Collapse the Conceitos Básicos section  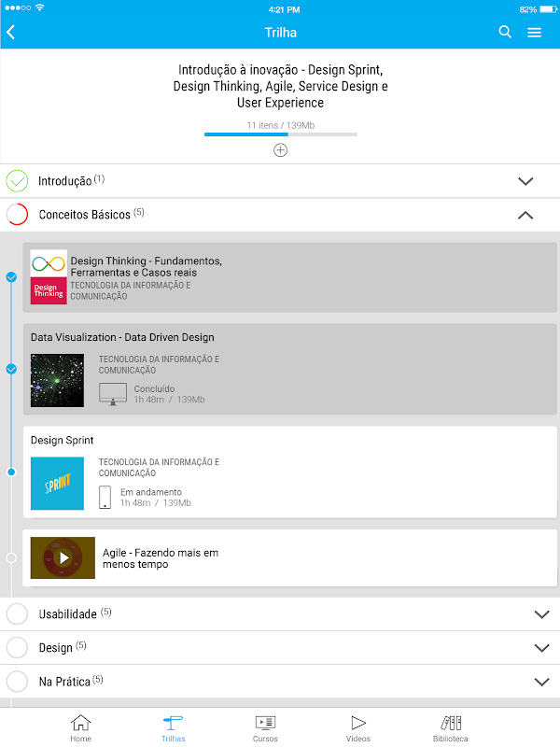pyautogui.click(x=525, y=215)
